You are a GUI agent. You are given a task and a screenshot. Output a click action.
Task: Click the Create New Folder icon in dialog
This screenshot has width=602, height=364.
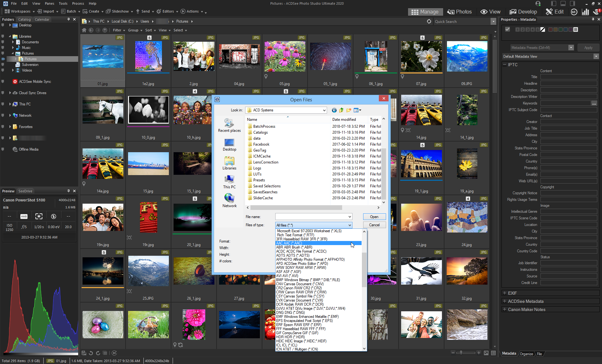coord(349,110)
